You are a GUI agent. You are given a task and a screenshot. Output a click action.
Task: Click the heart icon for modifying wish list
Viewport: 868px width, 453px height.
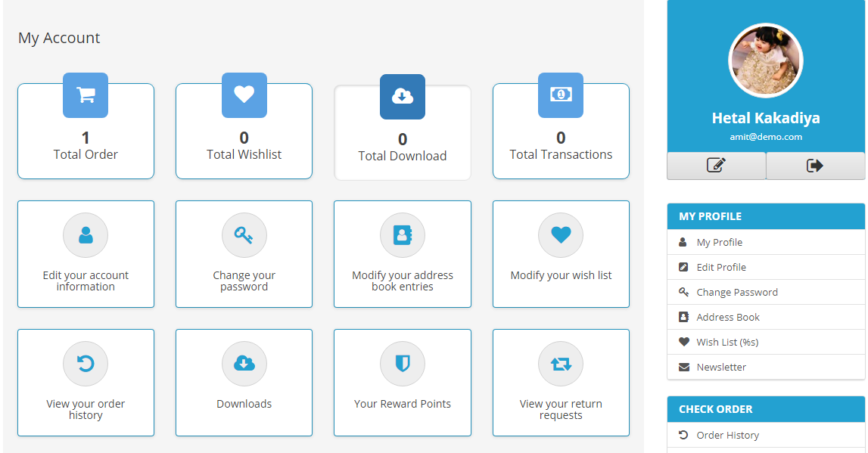(561, 235)
